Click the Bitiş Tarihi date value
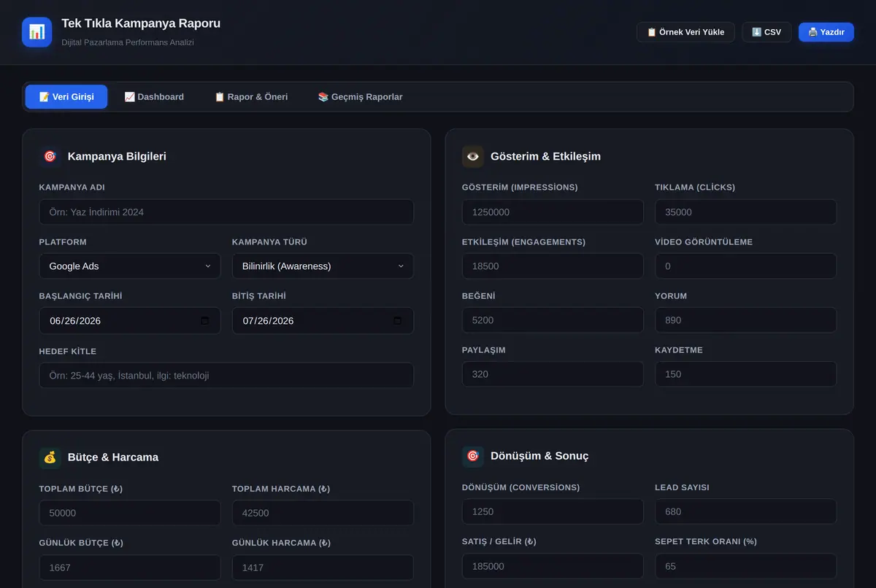Screen dimensions: 876x588 click(269, 321)
